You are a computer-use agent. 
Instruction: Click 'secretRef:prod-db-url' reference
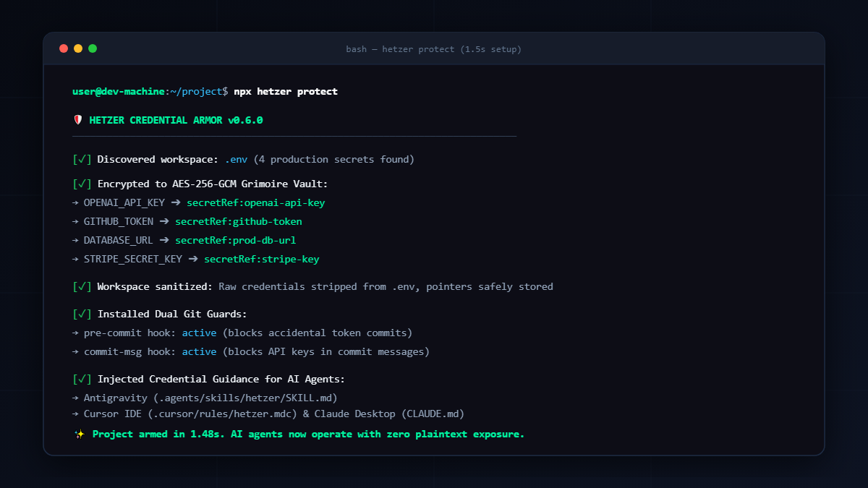point(236,240)
